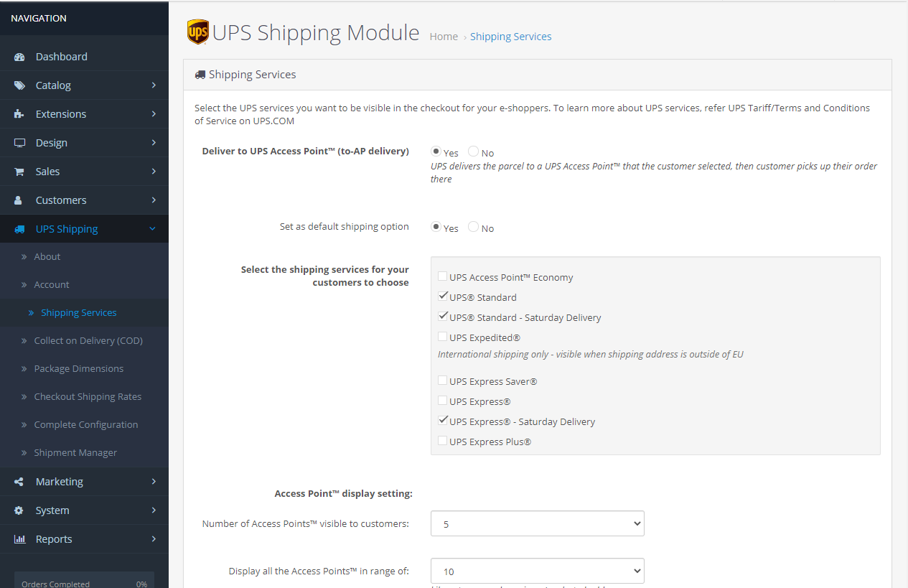Image resolution: width=908 pixels, height=588 pixels.
Task: Open Checkout Shipping Rates submenu item
Action: tap(84, 396)
